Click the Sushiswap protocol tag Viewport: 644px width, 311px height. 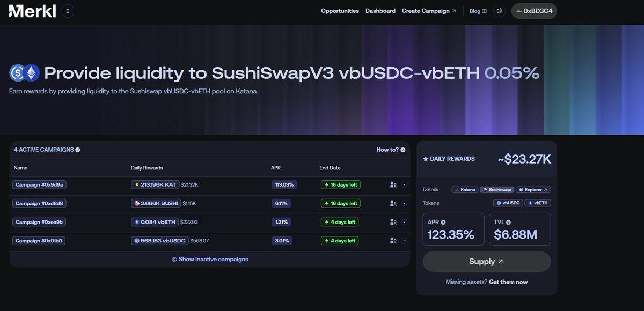497,190
